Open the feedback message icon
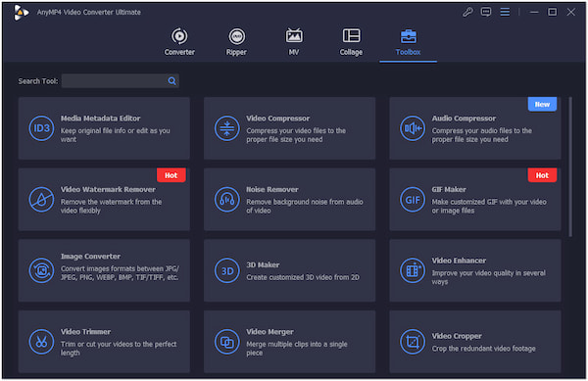The image size is (588, 381). [486, 12]
